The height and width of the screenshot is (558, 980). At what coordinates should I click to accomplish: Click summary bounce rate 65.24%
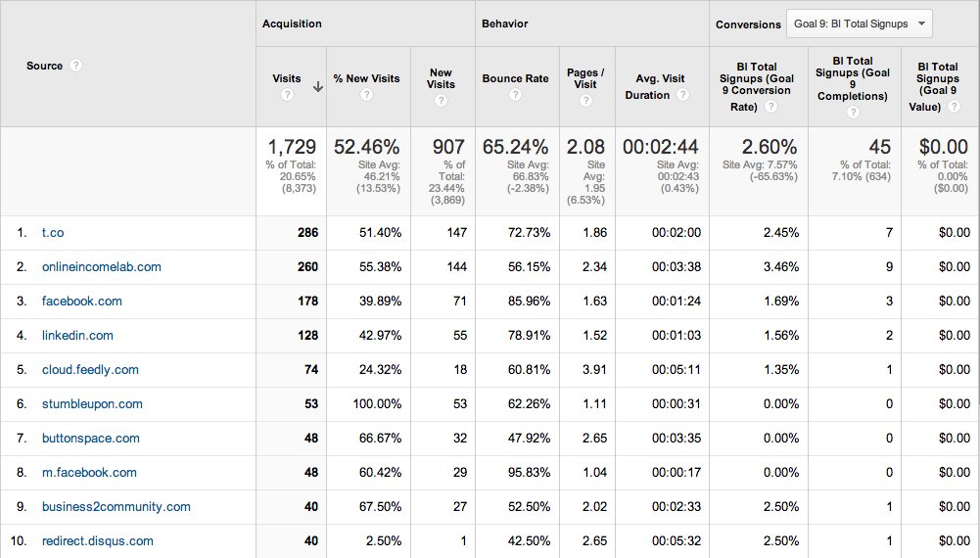tap(515, 147)
